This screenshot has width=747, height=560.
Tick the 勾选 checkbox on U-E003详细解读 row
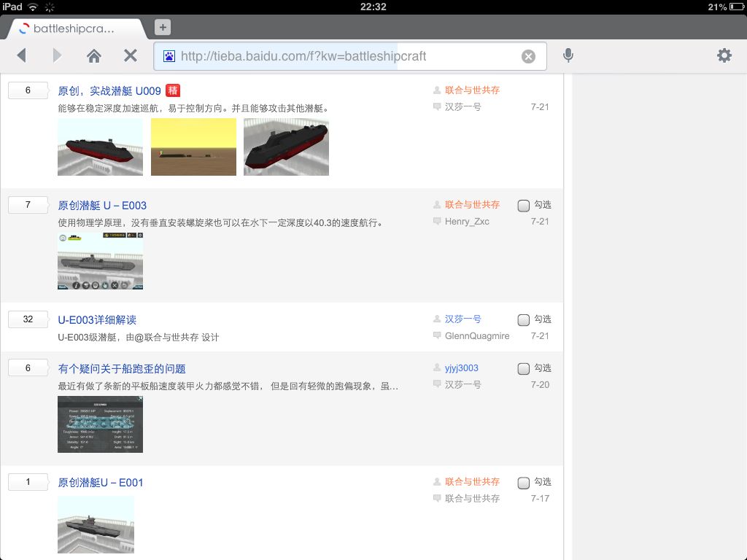tap(524, 319)
